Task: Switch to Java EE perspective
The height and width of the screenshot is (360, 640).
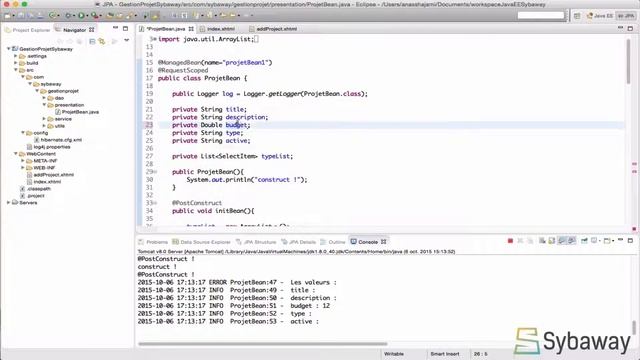Action: pos(600,16)
